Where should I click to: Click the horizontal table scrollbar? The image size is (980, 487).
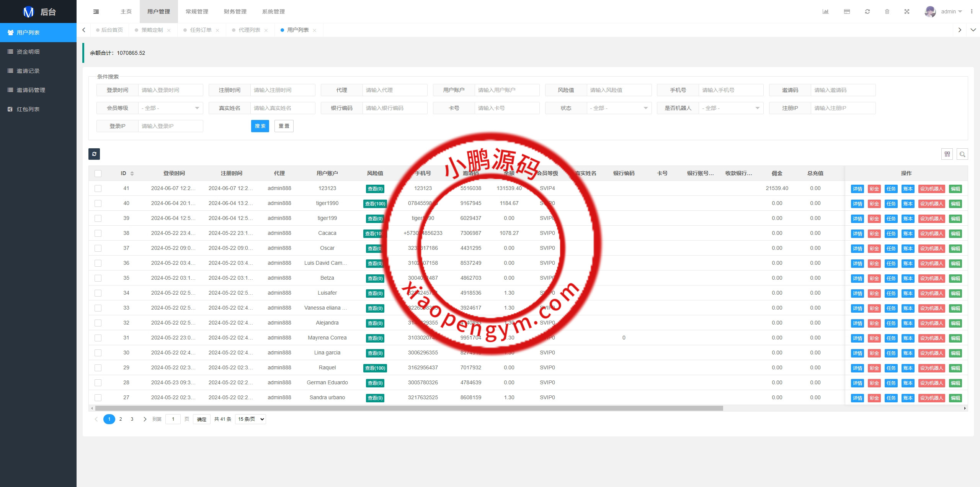pos(409,408)
